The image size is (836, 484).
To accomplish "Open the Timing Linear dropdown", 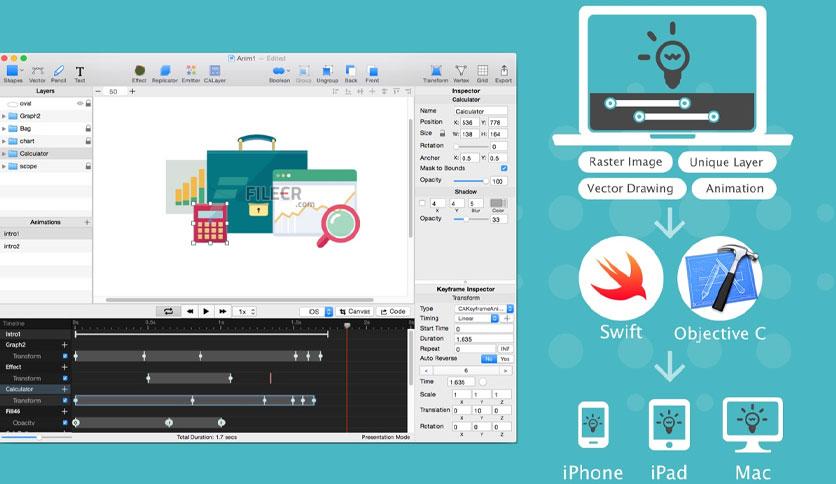I will [x=477, y=318].
